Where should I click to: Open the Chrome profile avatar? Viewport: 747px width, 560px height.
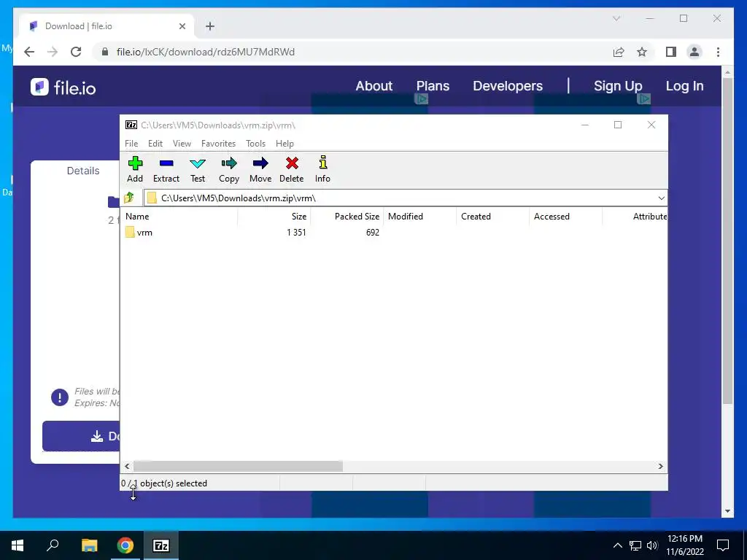point(694,52)
